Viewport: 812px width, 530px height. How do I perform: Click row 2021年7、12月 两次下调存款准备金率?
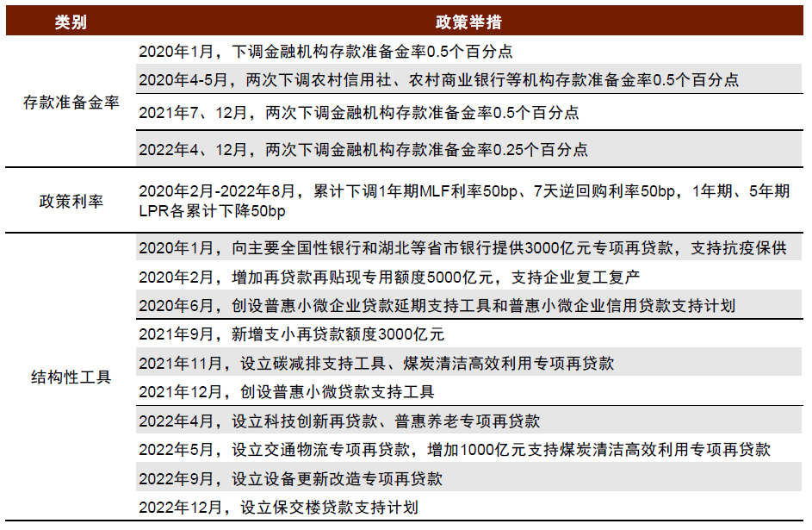[x=469, y=112]
